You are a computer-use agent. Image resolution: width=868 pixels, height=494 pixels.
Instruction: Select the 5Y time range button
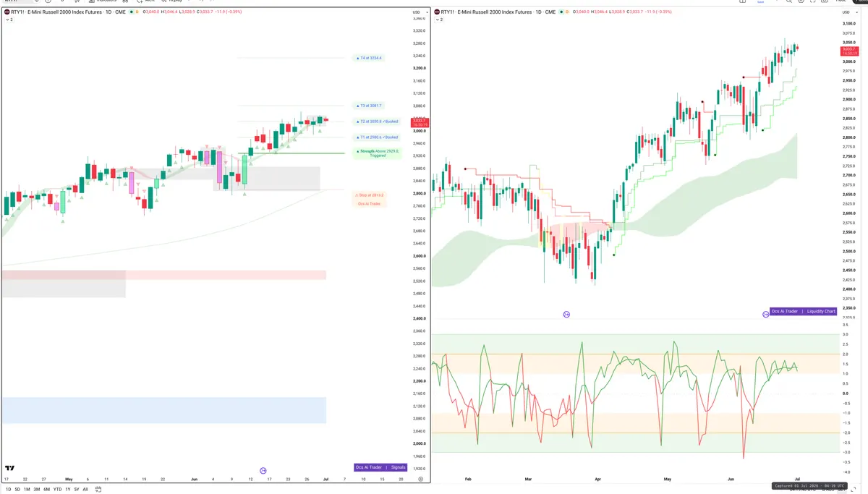pos(77,489)
